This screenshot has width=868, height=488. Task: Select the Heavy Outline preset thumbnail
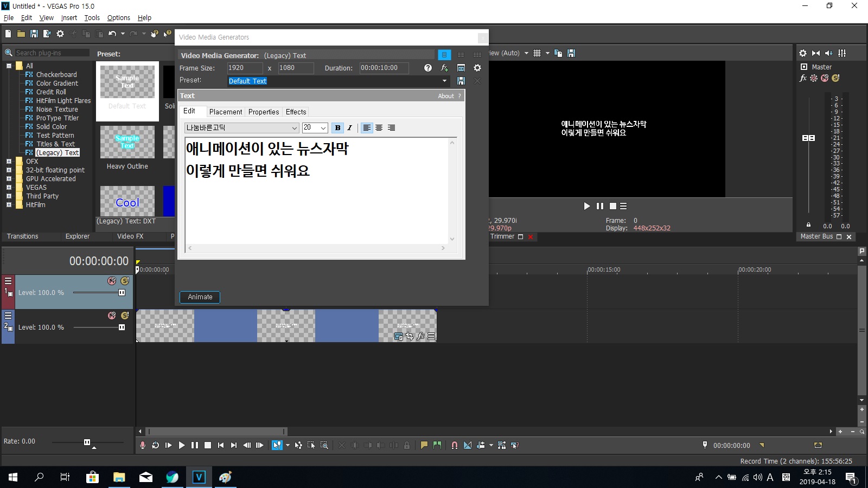pos(127,142)
